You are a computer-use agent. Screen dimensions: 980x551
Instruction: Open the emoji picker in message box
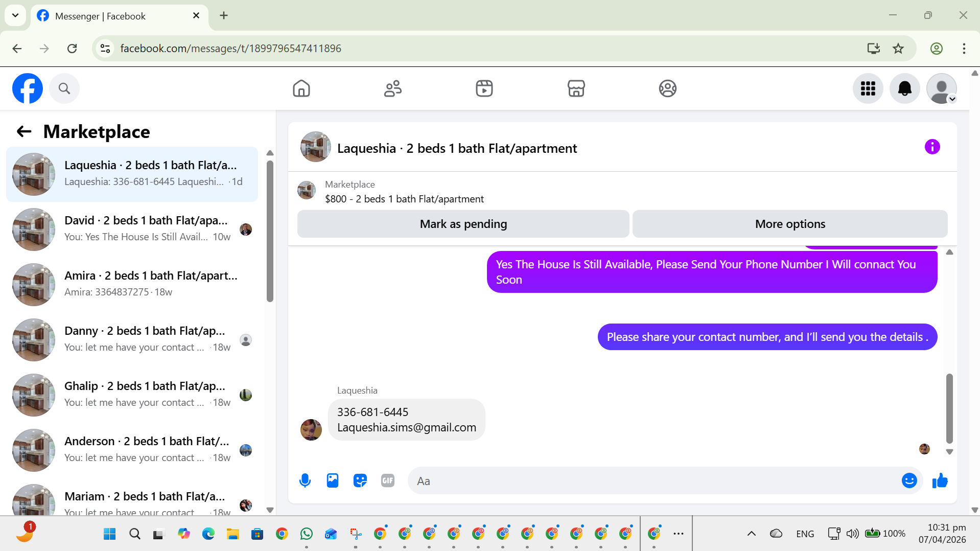[x=909, y=480]
